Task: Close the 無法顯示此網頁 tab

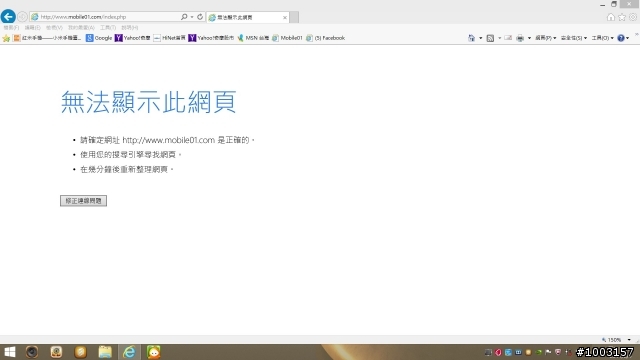Action: tap(285, 17)
